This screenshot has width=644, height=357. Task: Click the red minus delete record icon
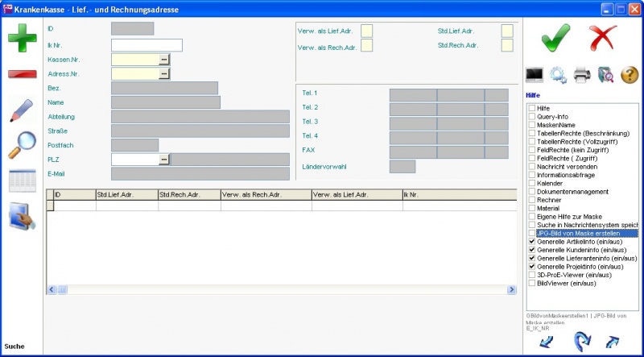[x=22, y=74]
